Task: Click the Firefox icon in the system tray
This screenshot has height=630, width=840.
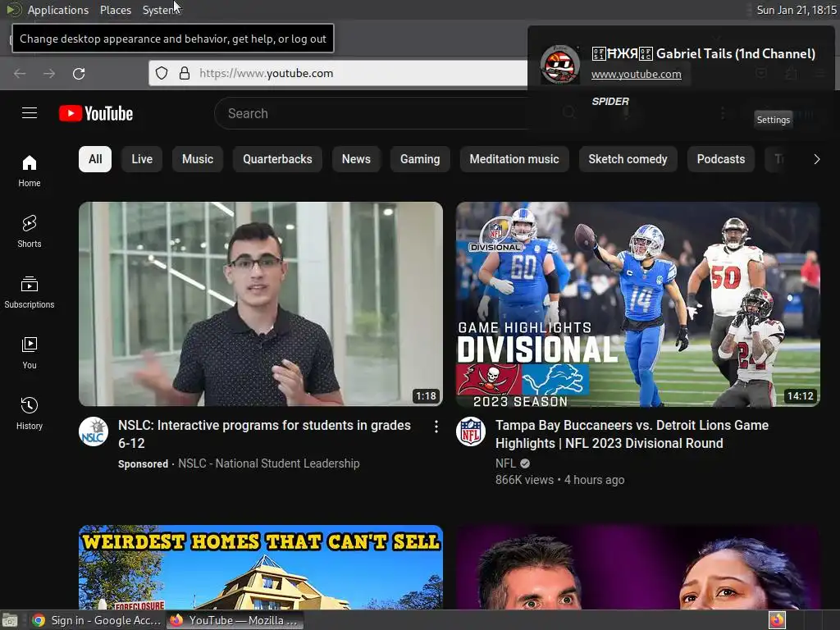Action: point(777,620)
